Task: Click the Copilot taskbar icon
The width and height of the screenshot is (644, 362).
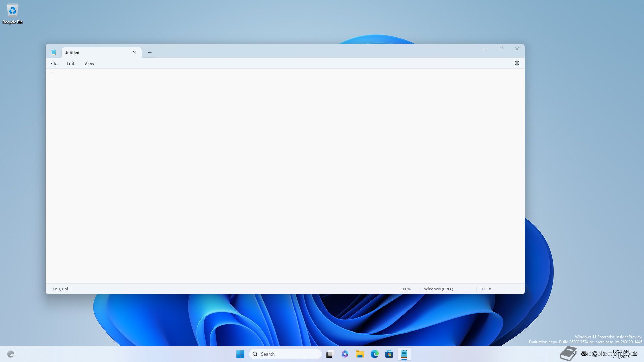Action: coord(345,354)
